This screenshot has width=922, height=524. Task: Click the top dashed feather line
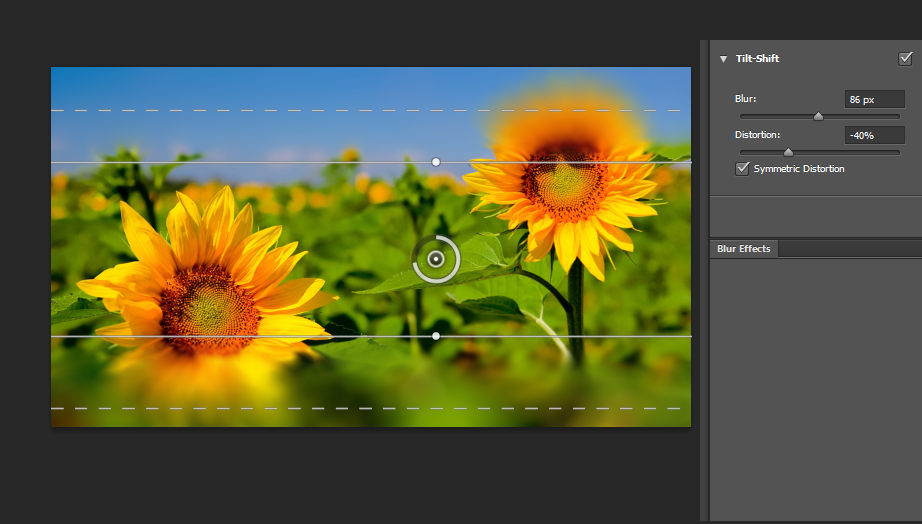click(x=250, y=110)
